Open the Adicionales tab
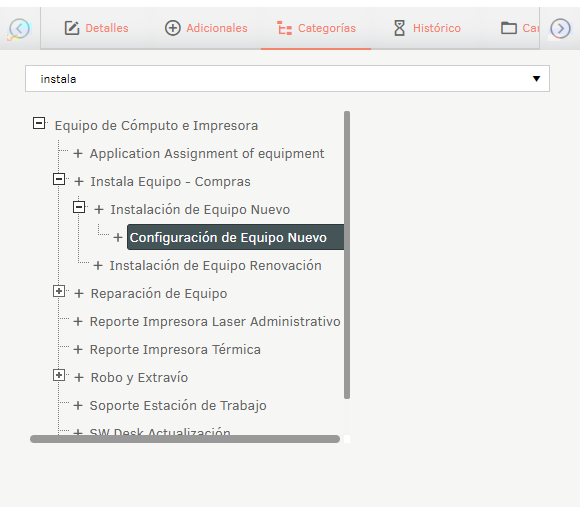 tap(206, 28)
